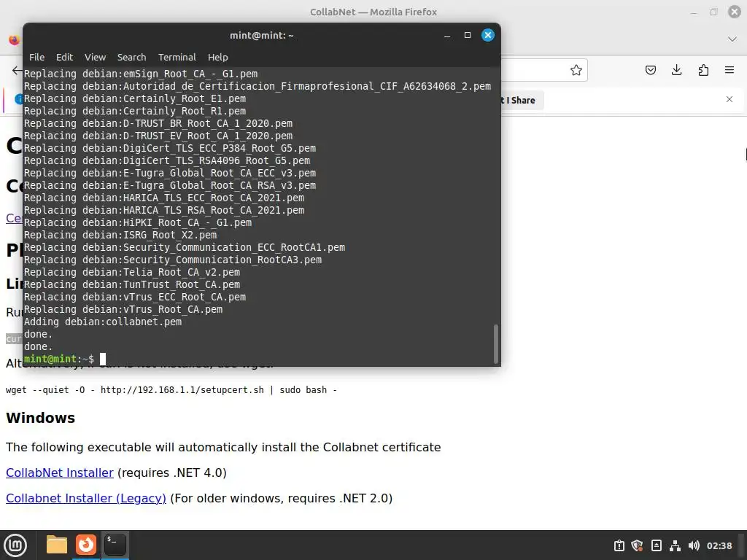Click the 'Adding debian:collabnet.pem' terminal line
Viewport: 747px width, 560px height.
coord(102,322)
